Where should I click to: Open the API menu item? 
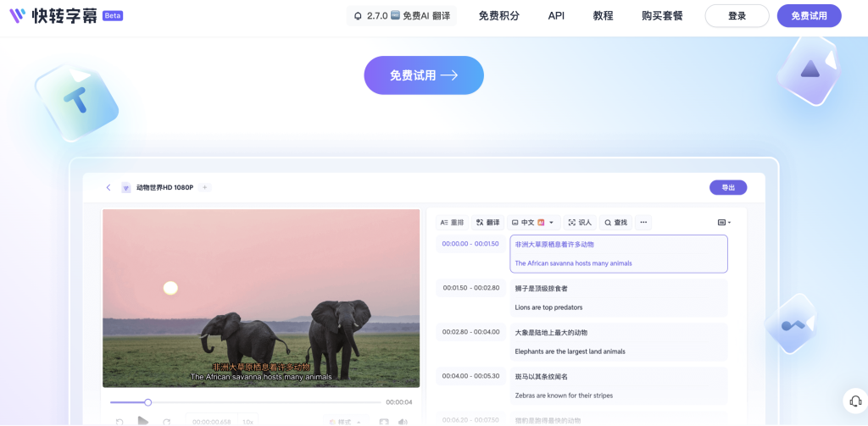[556, 16]
